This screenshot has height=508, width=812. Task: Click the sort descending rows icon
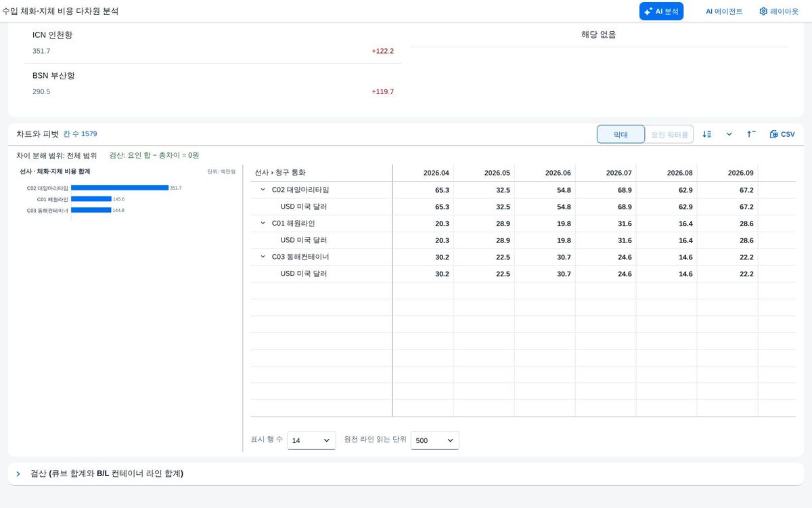pos(707,134)
